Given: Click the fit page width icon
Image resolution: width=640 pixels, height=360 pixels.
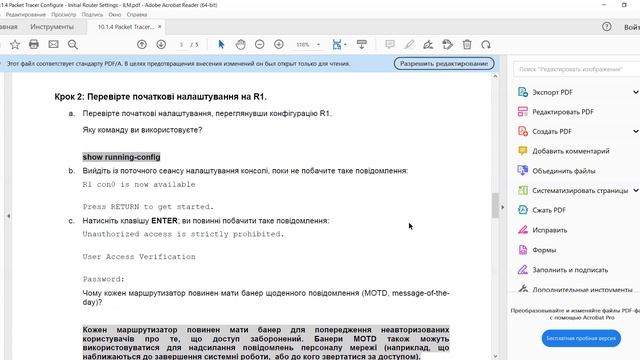Looking at the screenshot, I should [x=336, y=44].
